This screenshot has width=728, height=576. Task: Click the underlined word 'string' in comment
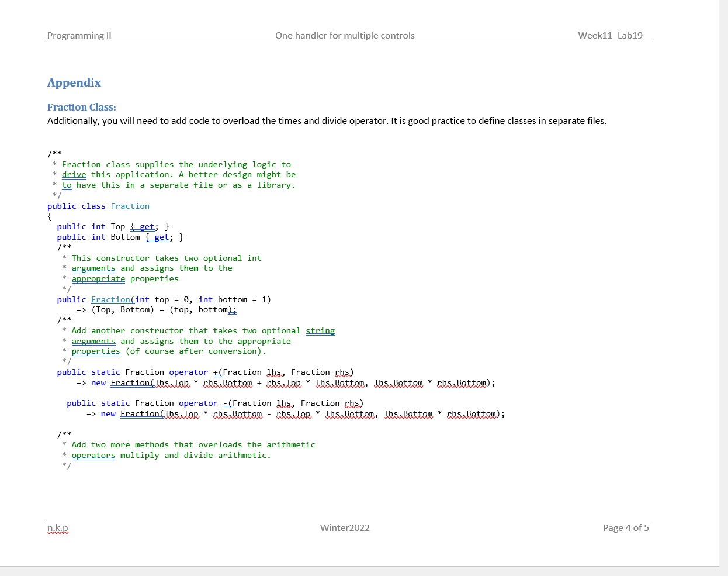320,330
